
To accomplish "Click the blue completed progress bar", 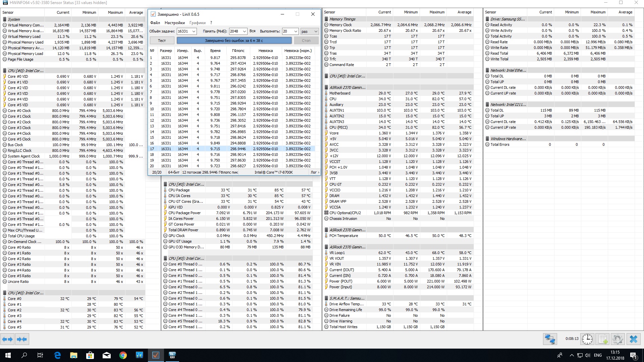I will (x=234, y=41).
